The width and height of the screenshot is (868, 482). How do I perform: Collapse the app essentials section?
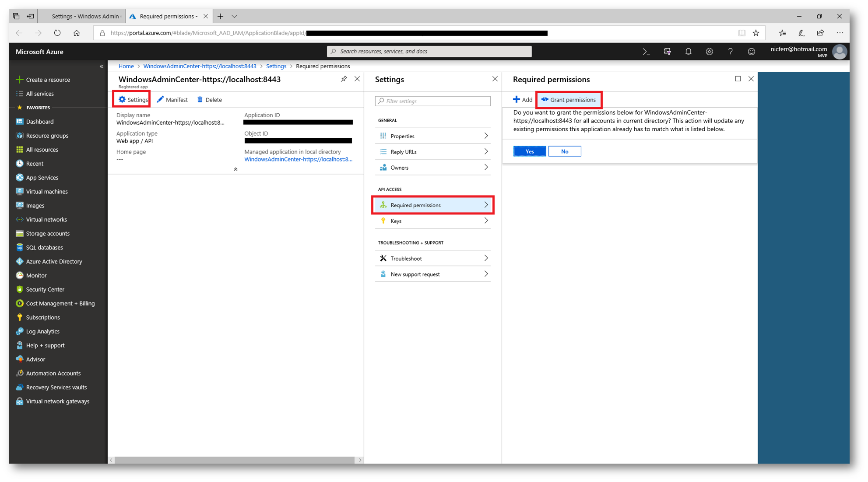tap(235, 169)
